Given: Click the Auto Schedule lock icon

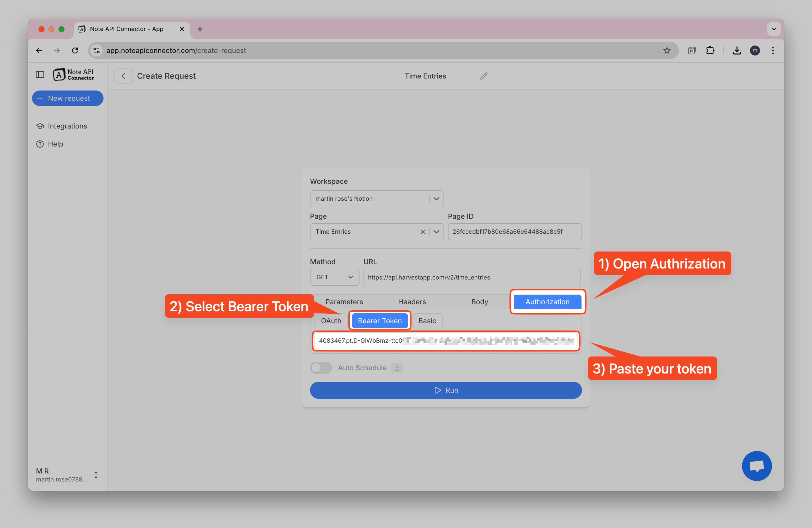Looking at the screenshot, I should coord(397,368).
